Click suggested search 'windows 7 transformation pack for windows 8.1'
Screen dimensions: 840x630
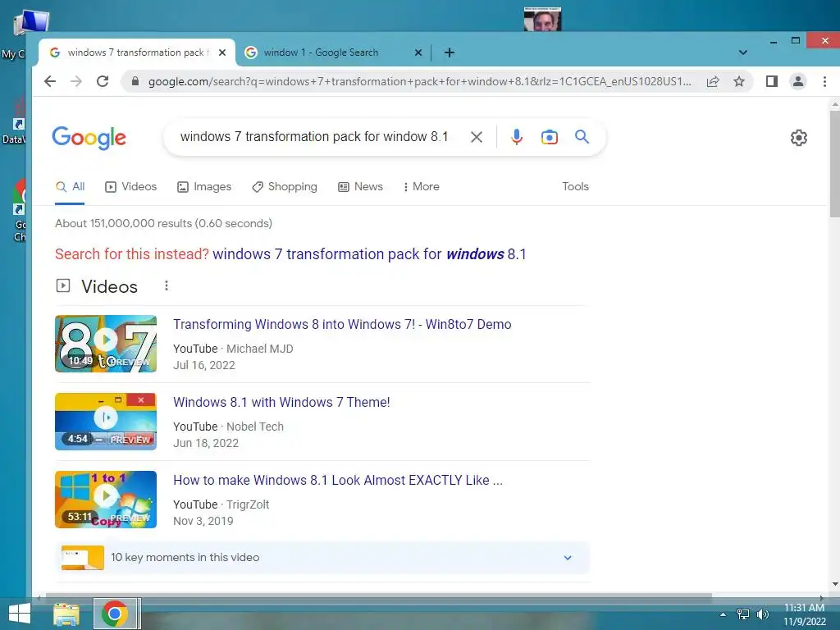(370, 254)
